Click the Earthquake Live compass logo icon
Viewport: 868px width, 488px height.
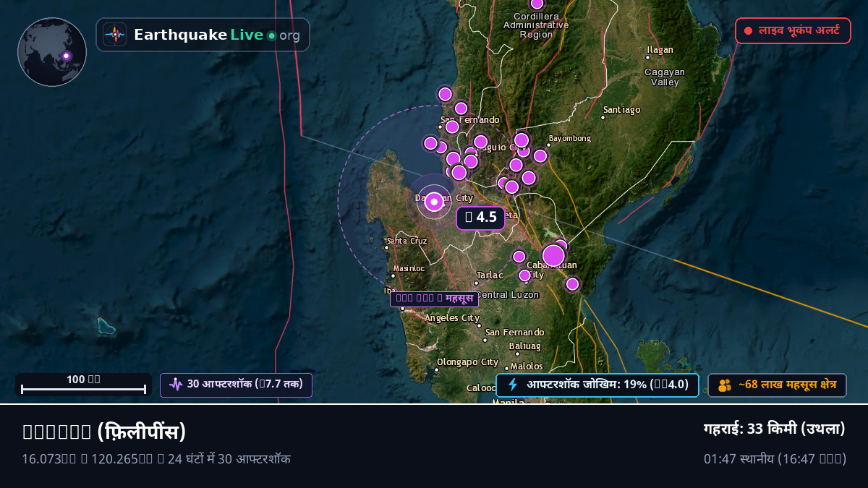coord(114,35)
